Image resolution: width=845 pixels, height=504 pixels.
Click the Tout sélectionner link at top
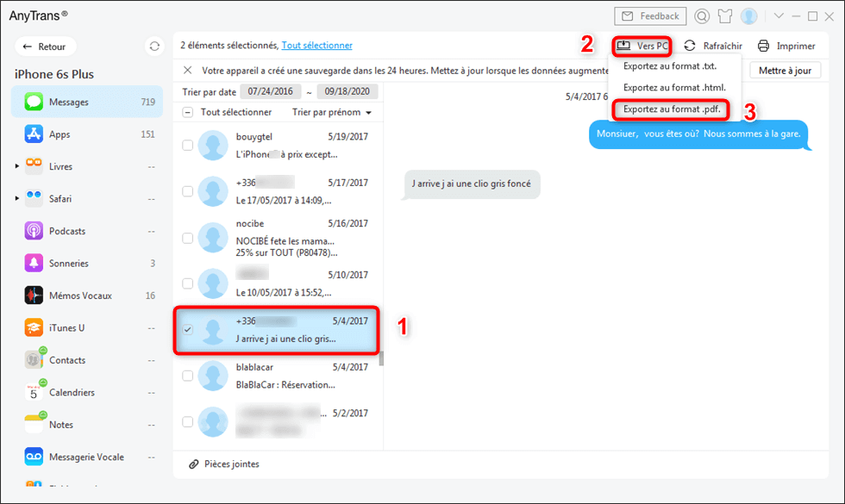(317, 45)
